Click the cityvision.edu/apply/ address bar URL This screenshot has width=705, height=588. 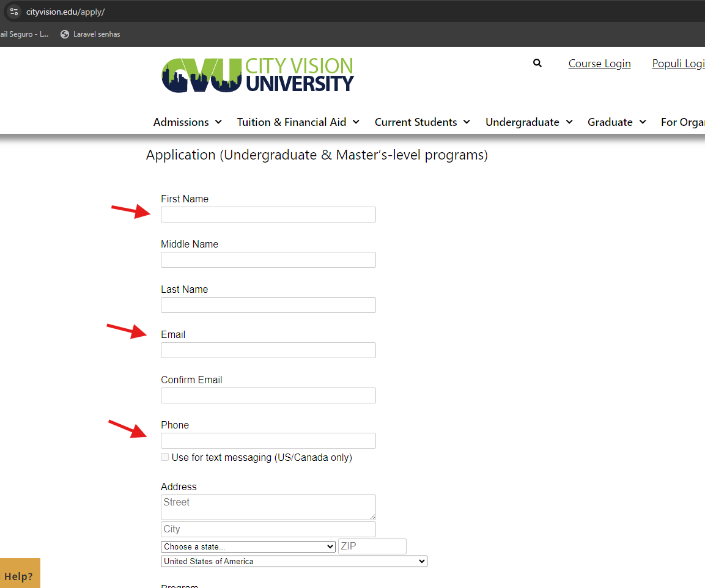65,12
